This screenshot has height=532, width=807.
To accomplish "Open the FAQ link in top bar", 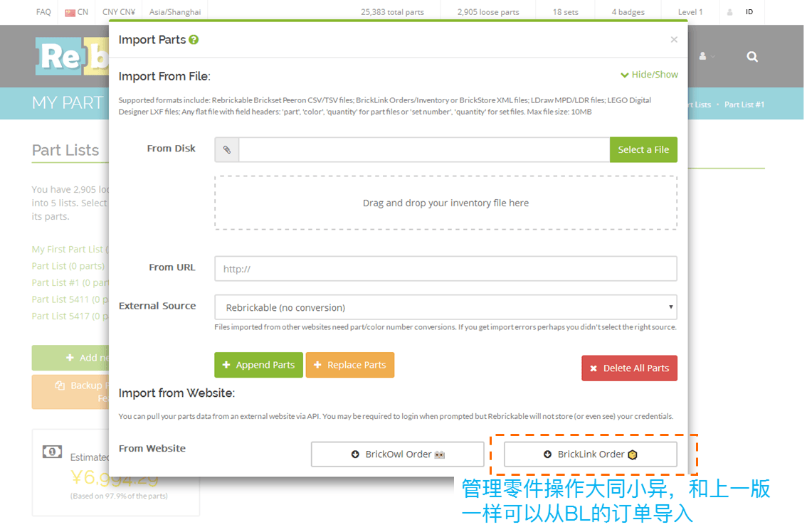I will pos(43,12).
